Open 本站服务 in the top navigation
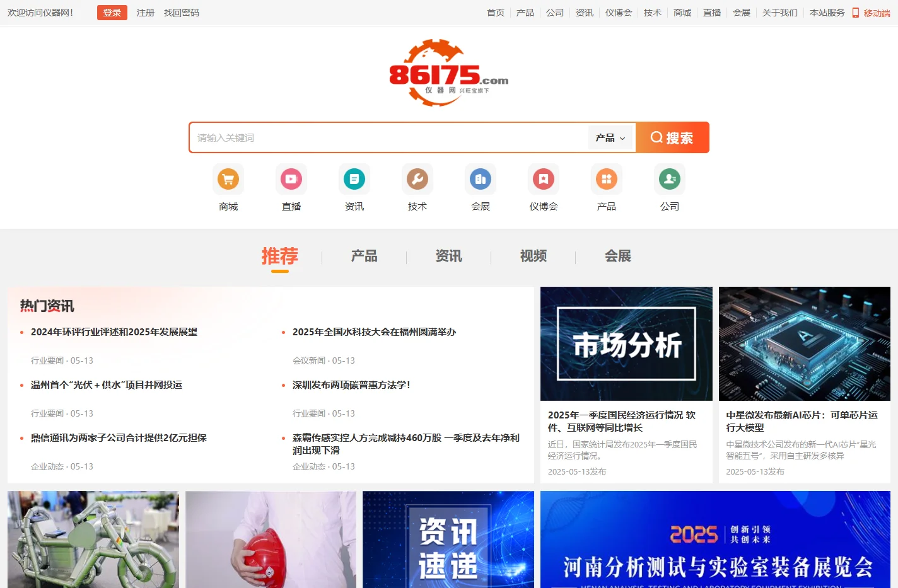This screenshot has height=588, width=898. [827, 13]
